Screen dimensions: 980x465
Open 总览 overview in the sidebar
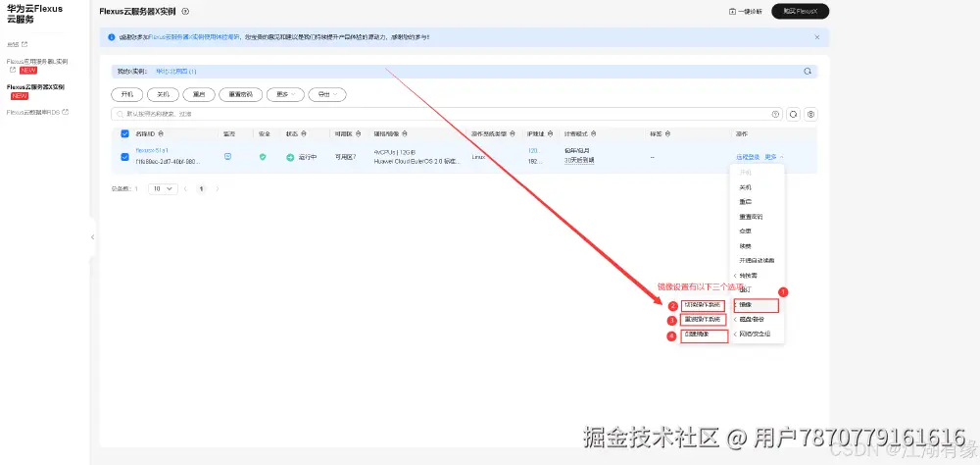click(17, 44)
